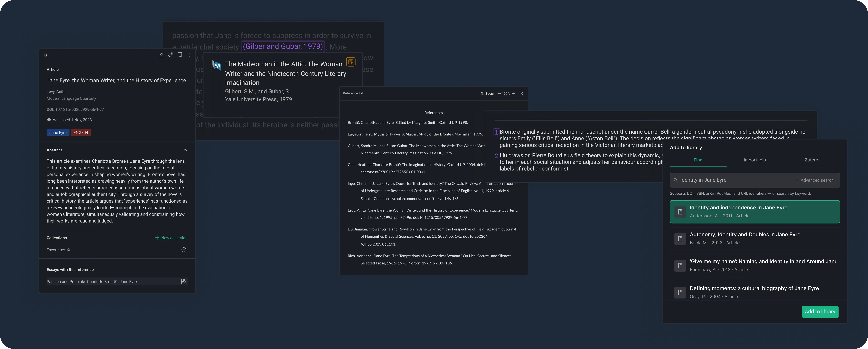The width and height of the screenshot is (868, 349).
Task: Click the ENG304 red tag
Action: pos(81,133)
